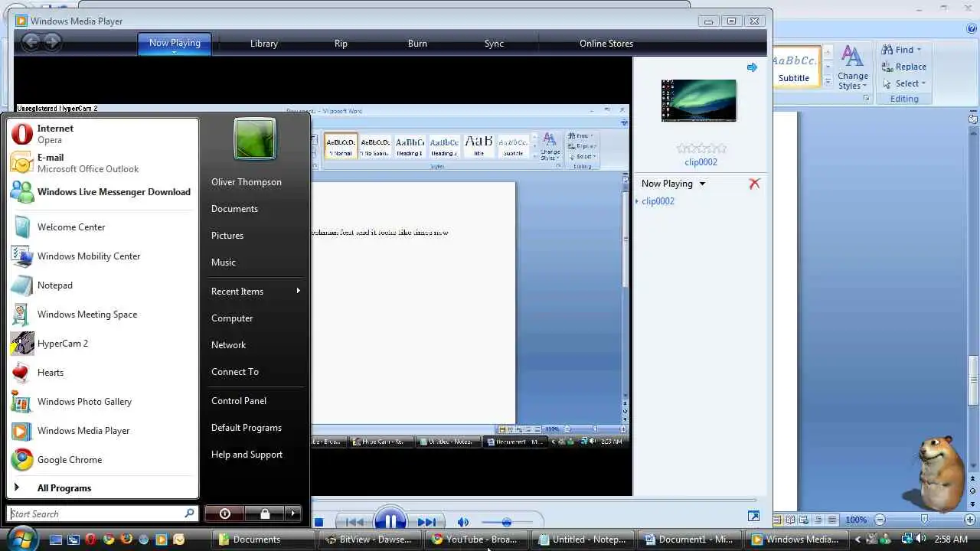The height and width of the screenshot is (551, 980).
Task: Launch Windows Media Player from Start menu
Action: point(103,431)
